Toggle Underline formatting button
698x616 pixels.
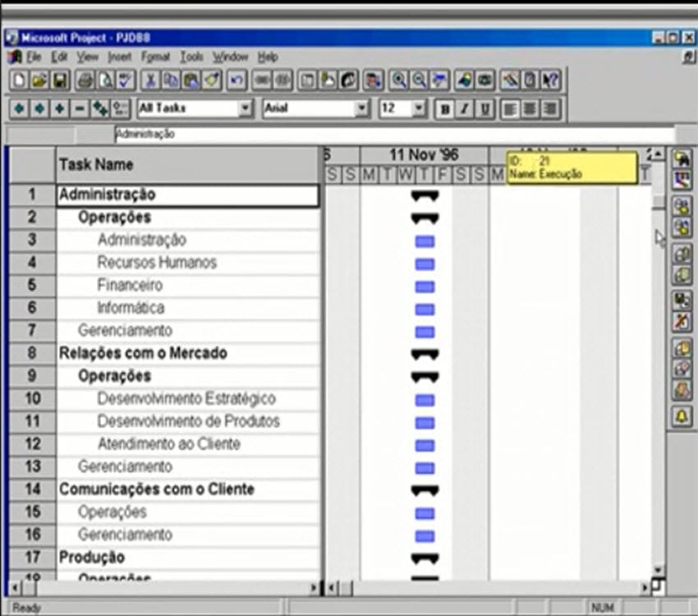(x=485, y=108)
